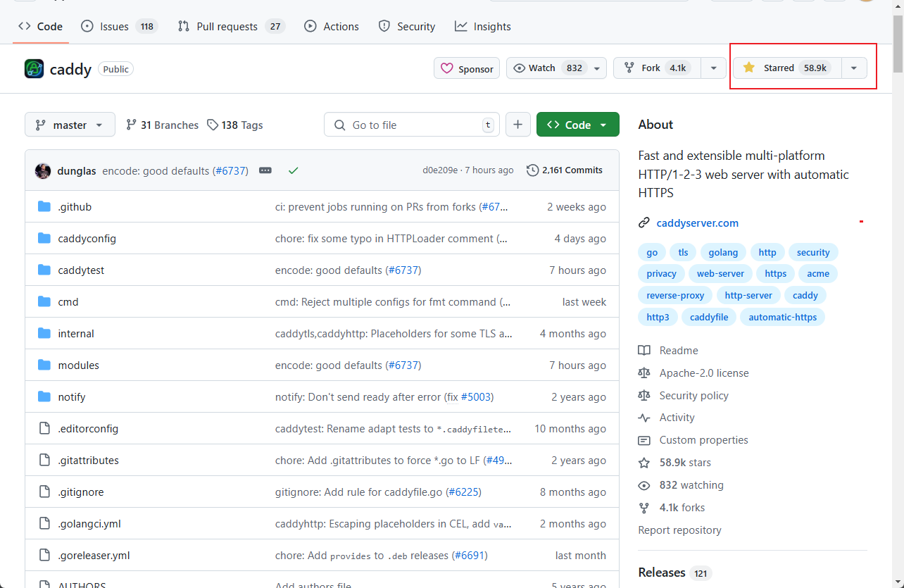Click Report repository link
Image resolution: width=904 pixels, height=588 pixels.
pos(679,530)
